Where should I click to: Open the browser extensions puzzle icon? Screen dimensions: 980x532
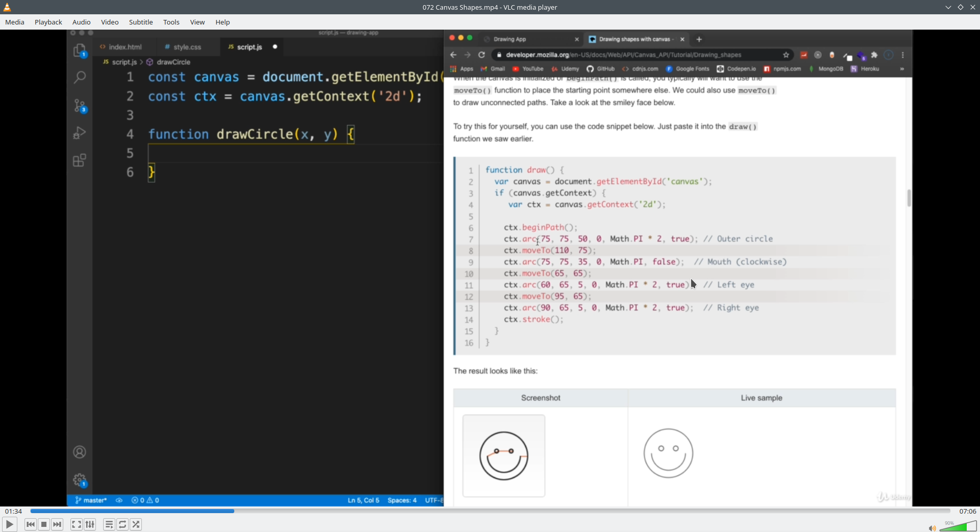pyautogui.click(x=874, y=55)
